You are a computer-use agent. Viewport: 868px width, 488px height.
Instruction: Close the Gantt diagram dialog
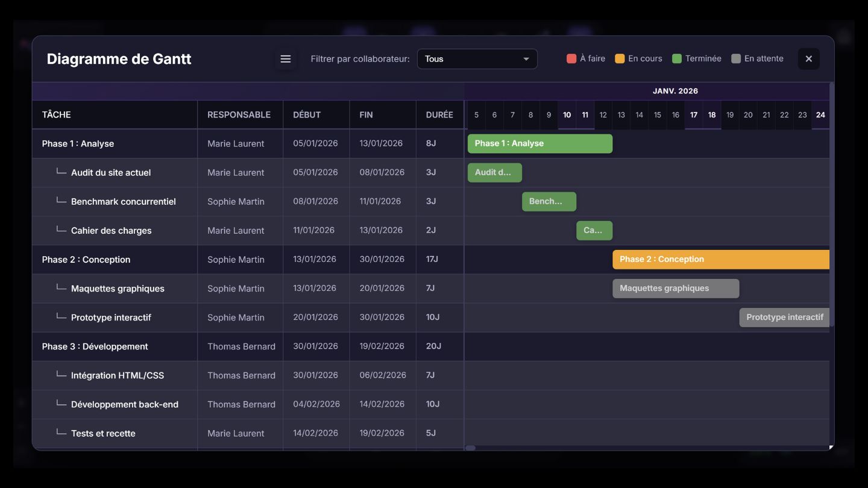[809, 59]
